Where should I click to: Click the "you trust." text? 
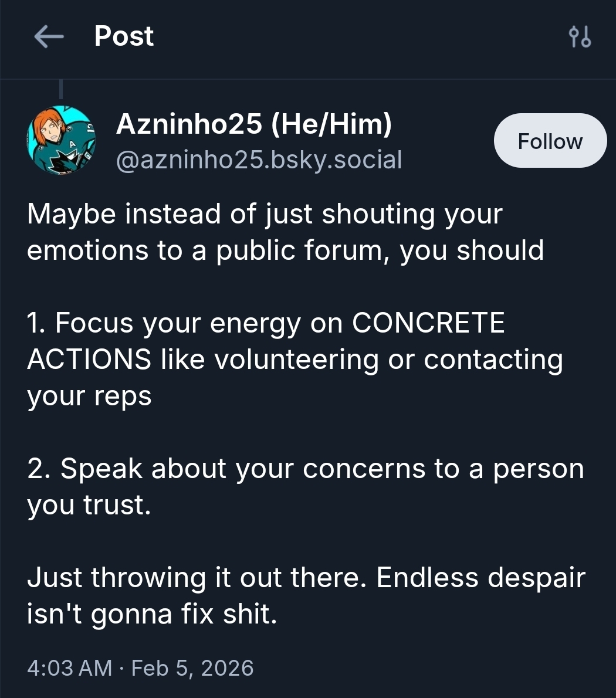tap(89, 505)
